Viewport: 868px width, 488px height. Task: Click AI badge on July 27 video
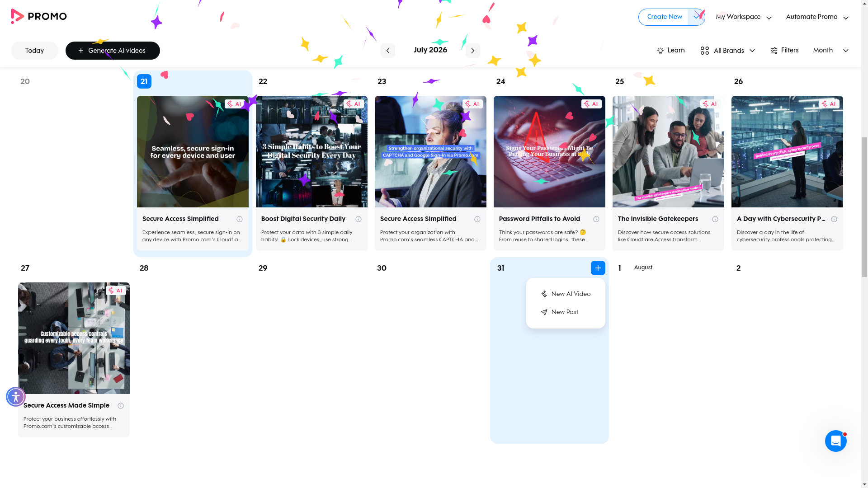[116, 291]
